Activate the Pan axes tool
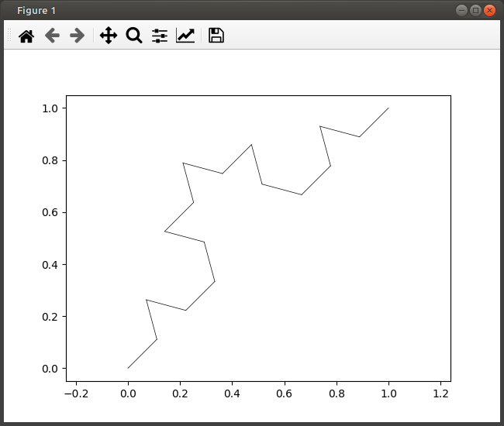Screen dimensions: 504x426 coord(109,36)
